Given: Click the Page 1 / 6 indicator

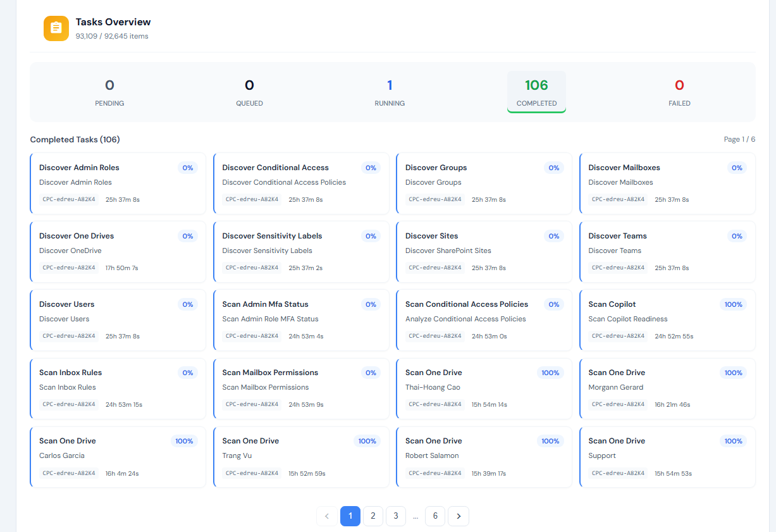Looking at the screenshot, I should [739, 139].
